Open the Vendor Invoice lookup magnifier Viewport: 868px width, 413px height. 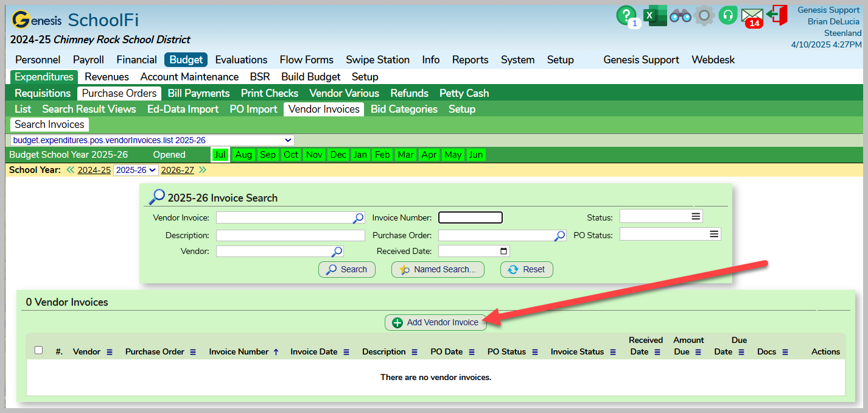[x=359, y=217]
